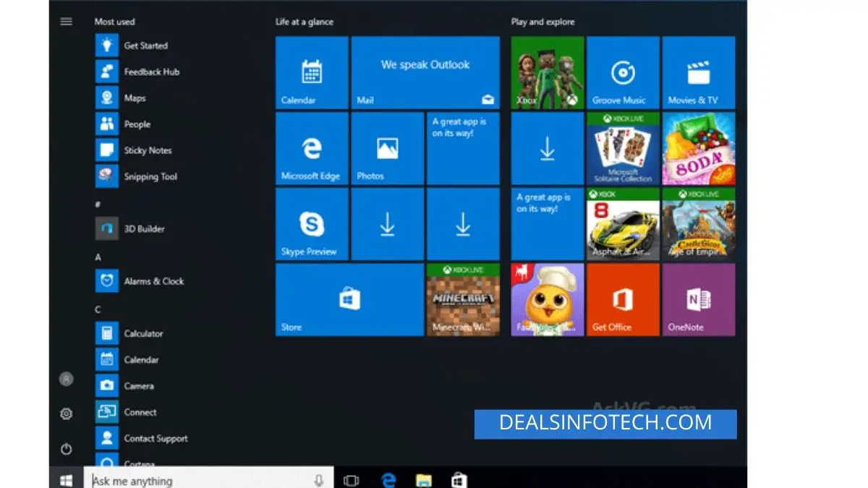
Task: Open Calendar in the apps list
Action: [127, 359]
